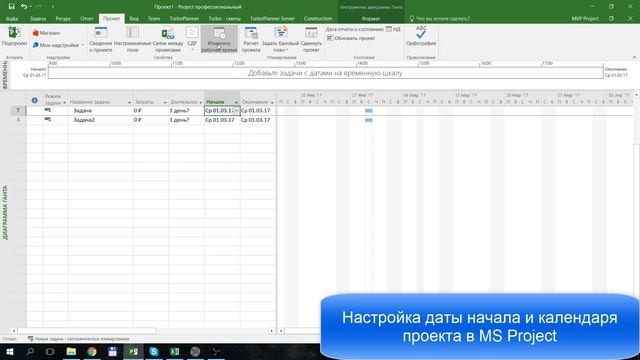Screen dimensions: 640x360
Task: Switch to the Вид tab
Action: (134, 19)
